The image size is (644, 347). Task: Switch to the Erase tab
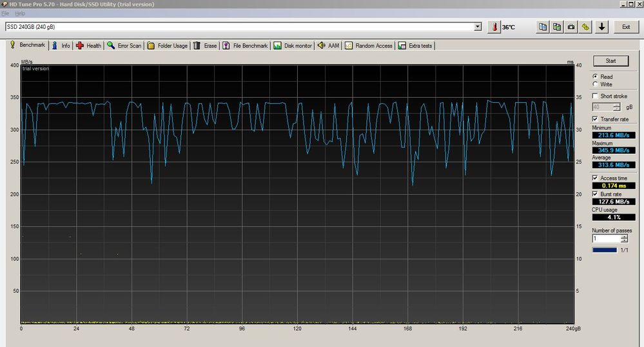point(205,46)
